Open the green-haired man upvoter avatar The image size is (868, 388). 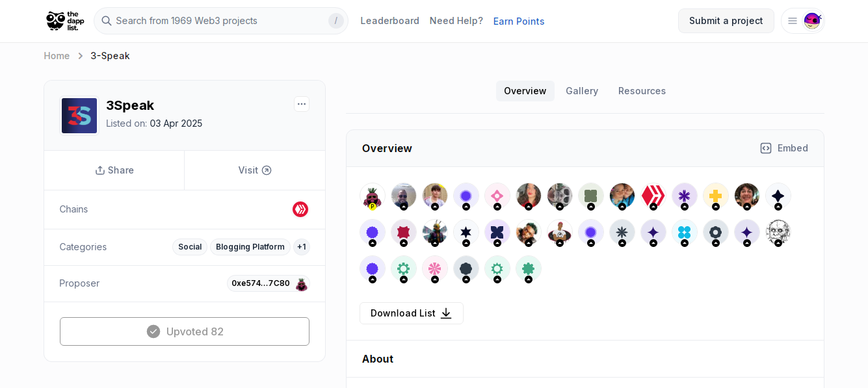(x=529, y=232)
